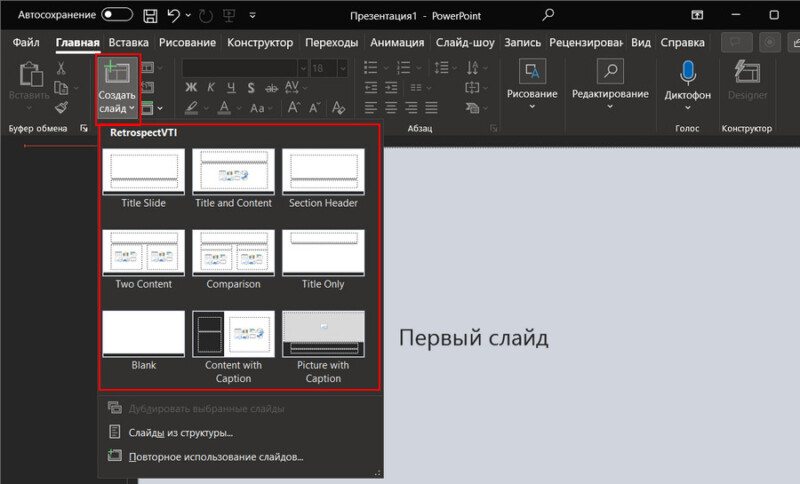Toggle the Автосохранение switch
Screen dimensions: 800x484
(x=117, y=15)
